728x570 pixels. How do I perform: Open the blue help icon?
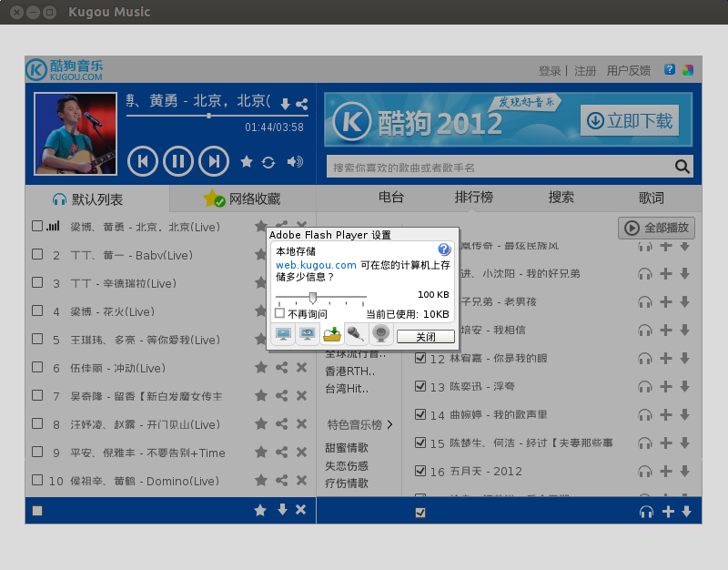[670, 70]
